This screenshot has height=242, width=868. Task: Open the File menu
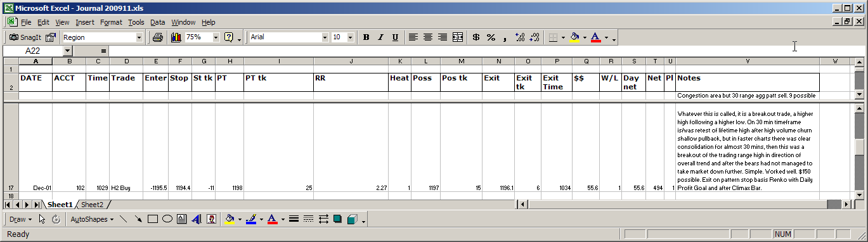26,22
